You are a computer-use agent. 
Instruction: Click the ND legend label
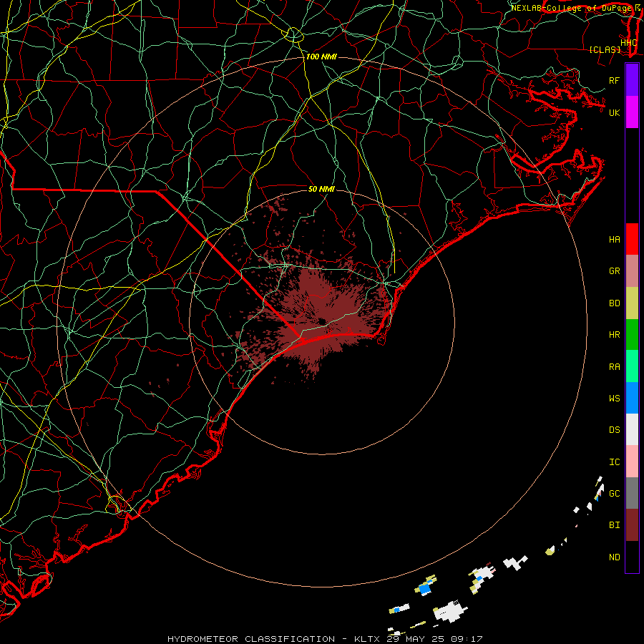(x=614, y=557)
